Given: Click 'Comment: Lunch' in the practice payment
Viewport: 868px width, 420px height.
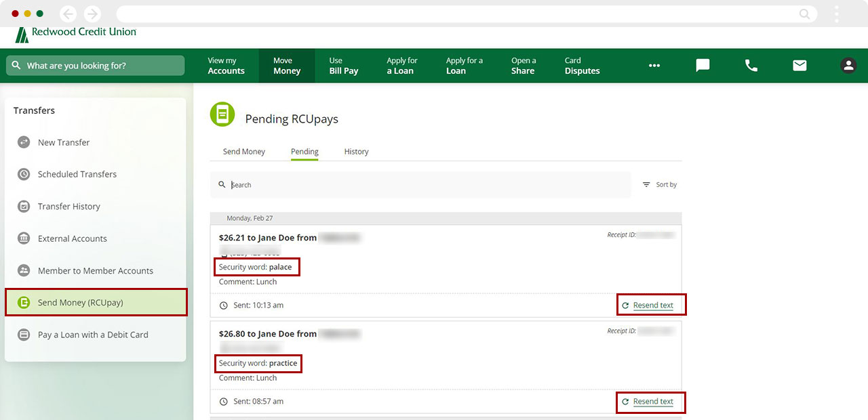Looking at the screenshot, I should point(248,378).
